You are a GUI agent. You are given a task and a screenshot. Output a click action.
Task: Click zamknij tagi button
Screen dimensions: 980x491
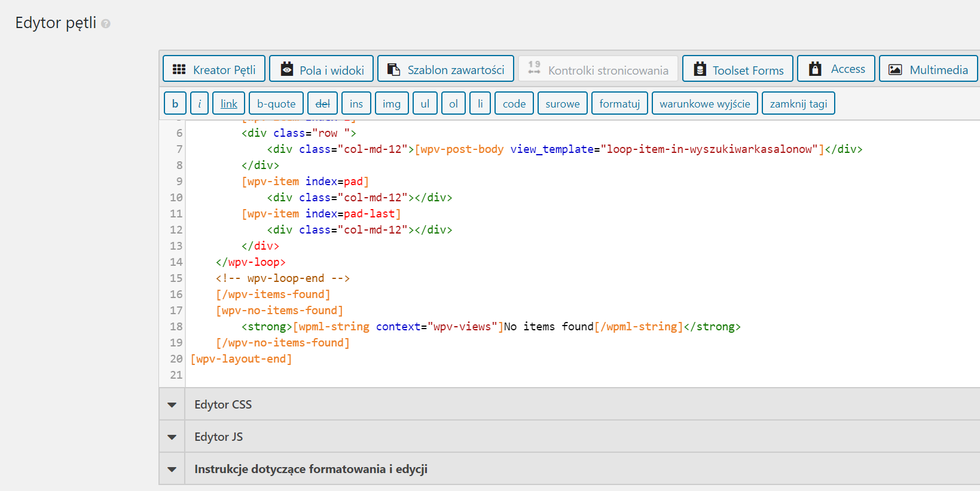(x=798, y=103)
